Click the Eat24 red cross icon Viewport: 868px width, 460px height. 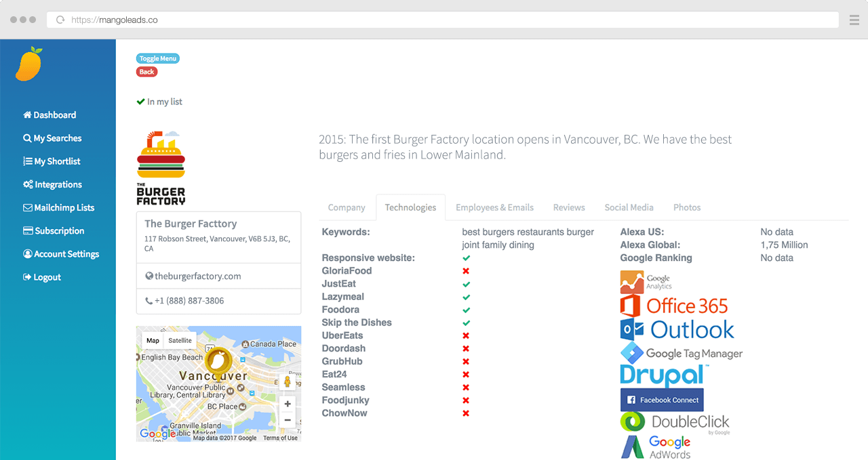coord(466,374)
